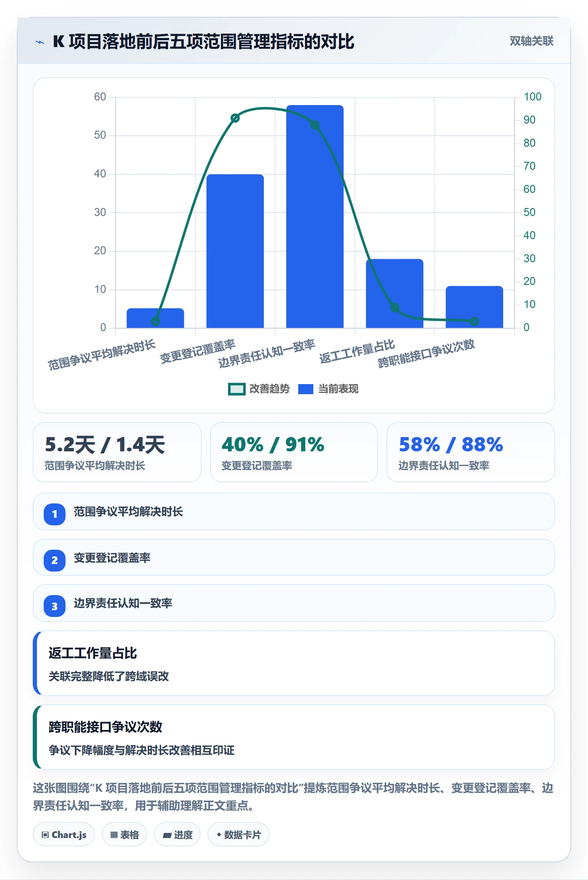Toggle the 当前表现 legend item

(x=328, y=389)
